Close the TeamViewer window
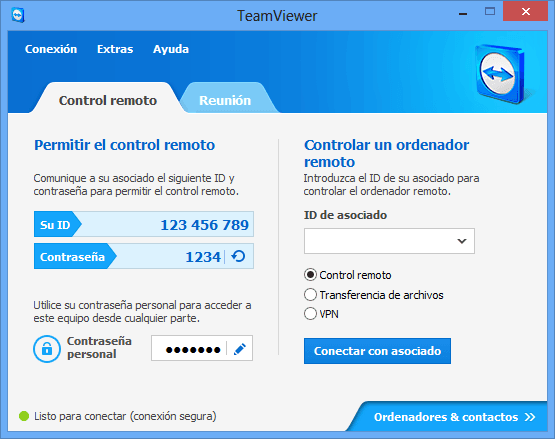Image resolution: width=555 pixels, height=439 pixels. pyautogui.click(x=526, y=11)
